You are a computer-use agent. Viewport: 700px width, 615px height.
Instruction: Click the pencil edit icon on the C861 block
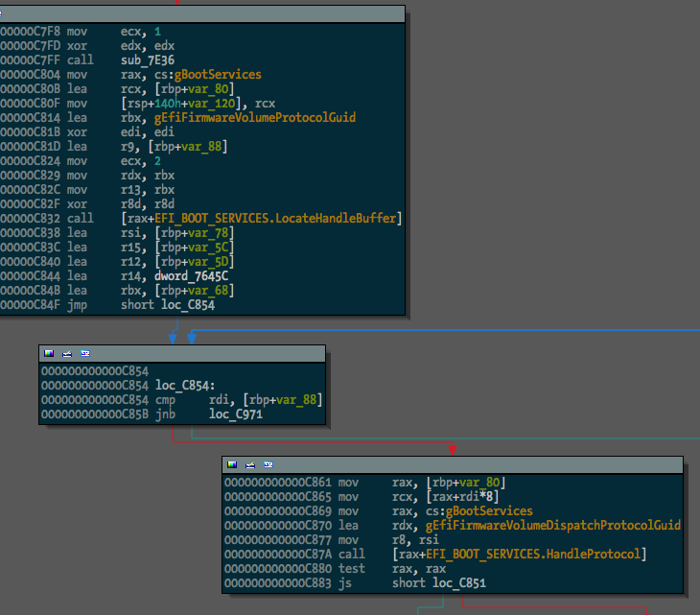pos(250,465)
